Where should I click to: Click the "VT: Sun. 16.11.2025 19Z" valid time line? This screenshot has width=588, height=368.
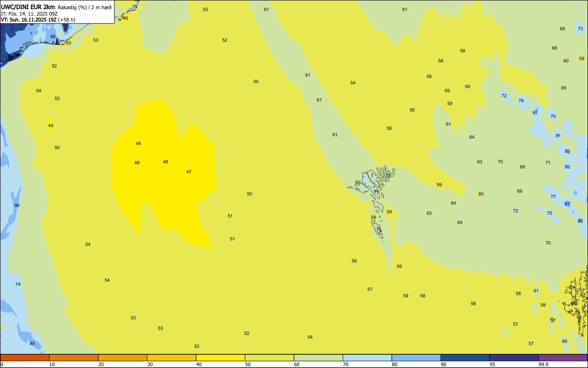tap(28, 20)
